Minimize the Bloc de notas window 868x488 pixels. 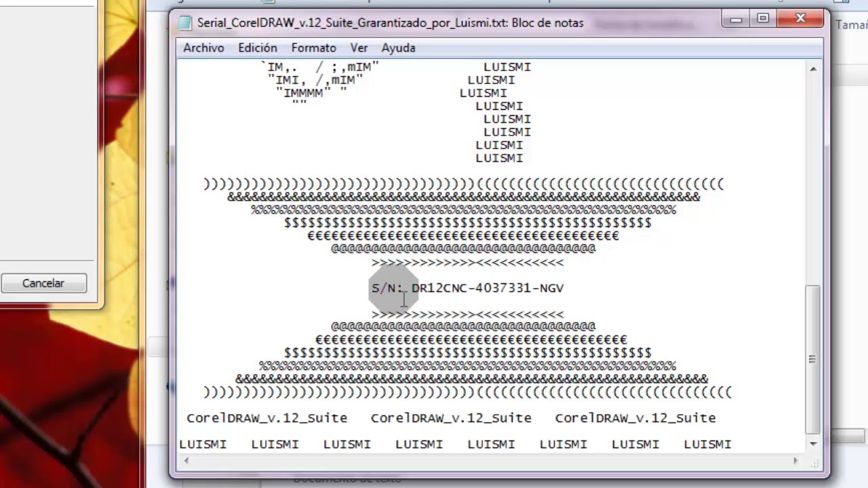point(736,19)
